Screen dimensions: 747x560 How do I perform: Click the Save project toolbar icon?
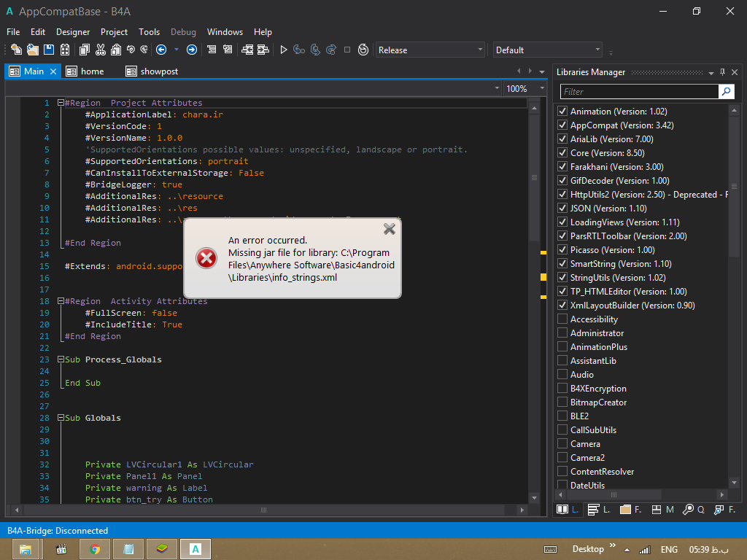[49, 50]
